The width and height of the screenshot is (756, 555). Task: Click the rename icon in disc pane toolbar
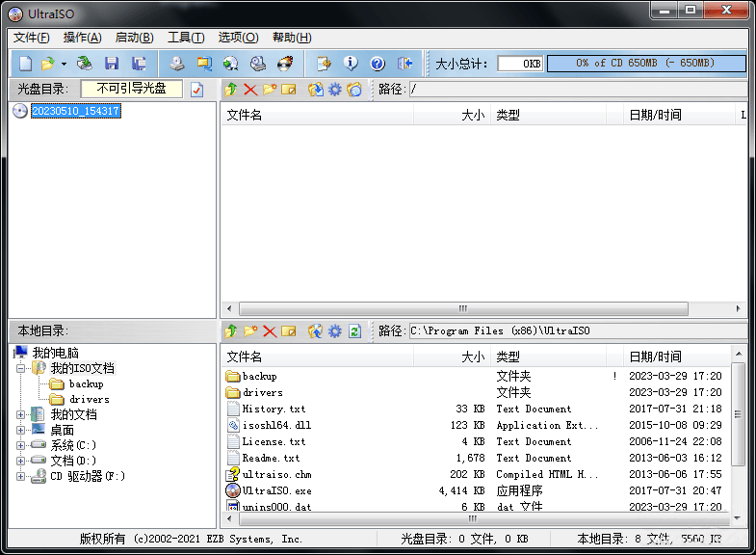pyautogui.click(x=288, y=90)
